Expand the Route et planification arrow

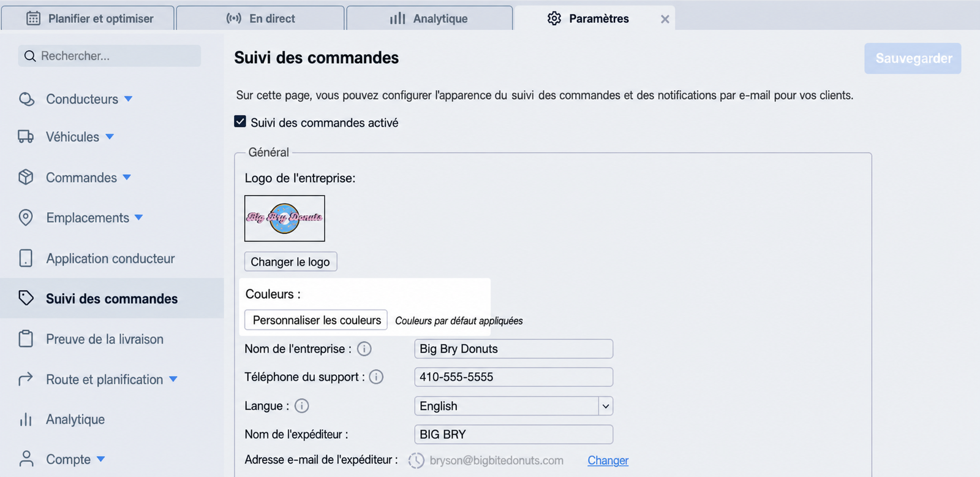173,380
